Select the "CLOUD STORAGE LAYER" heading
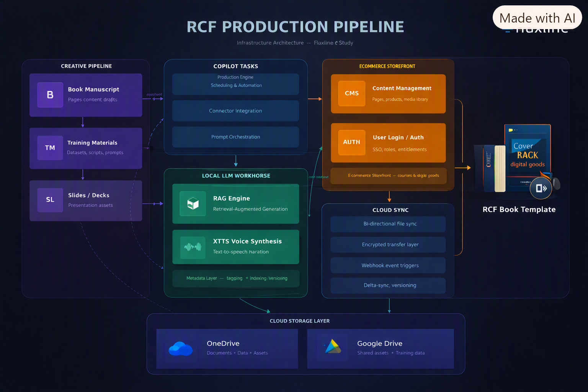 [300, 321]
